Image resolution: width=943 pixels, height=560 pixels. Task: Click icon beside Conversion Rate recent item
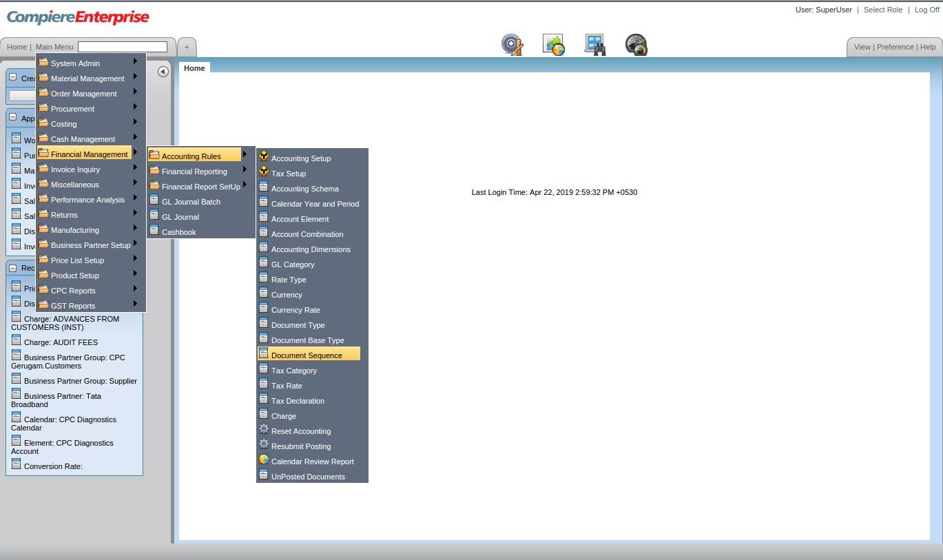[x=17, y=464]
